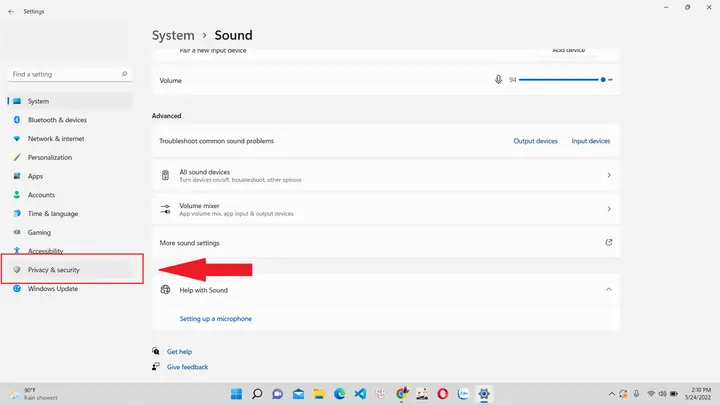Troubleshoot Input devices link
Screen dimensions: 720x405
[x=591, y=141]
